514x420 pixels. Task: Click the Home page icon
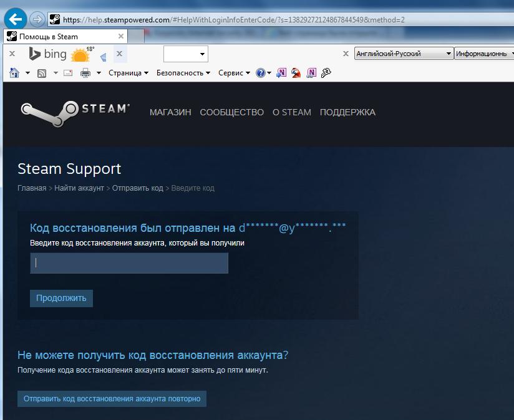(14, 73)
